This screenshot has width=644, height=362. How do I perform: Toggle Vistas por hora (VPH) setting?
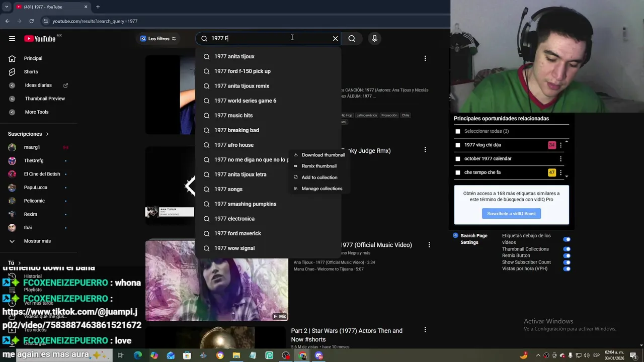[567, 269]
